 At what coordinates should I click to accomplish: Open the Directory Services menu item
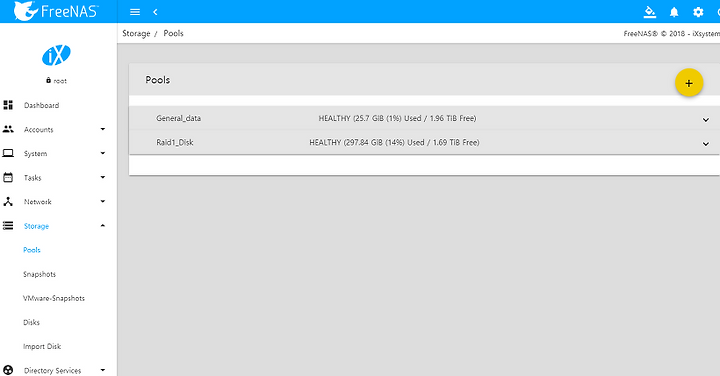click(52, 370)
